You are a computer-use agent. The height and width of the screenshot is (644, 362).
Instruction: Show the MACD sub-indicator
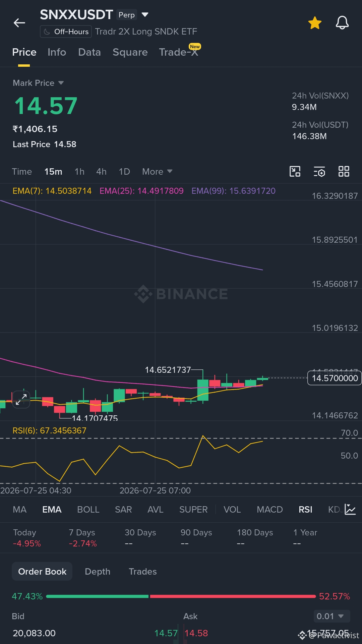269,510
